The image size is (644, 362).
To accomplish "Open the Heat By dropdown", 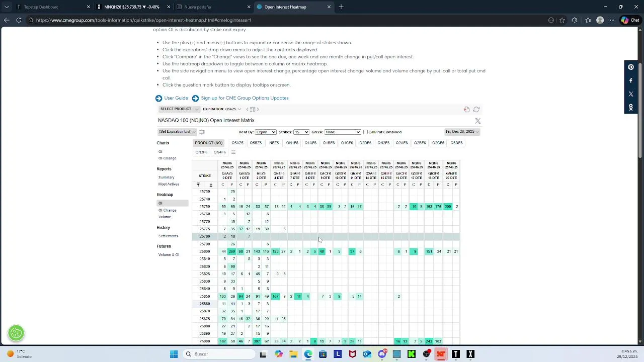I will (266, 132).
